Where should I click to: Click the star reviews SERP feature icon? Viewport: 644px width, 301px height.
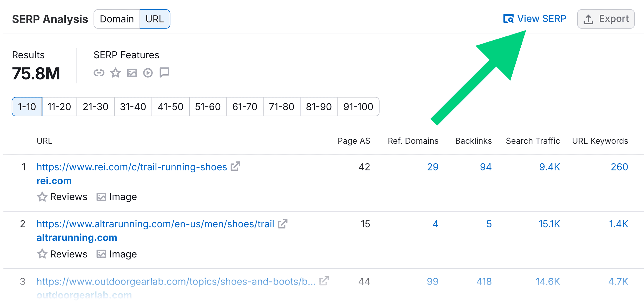pos(115,73)
